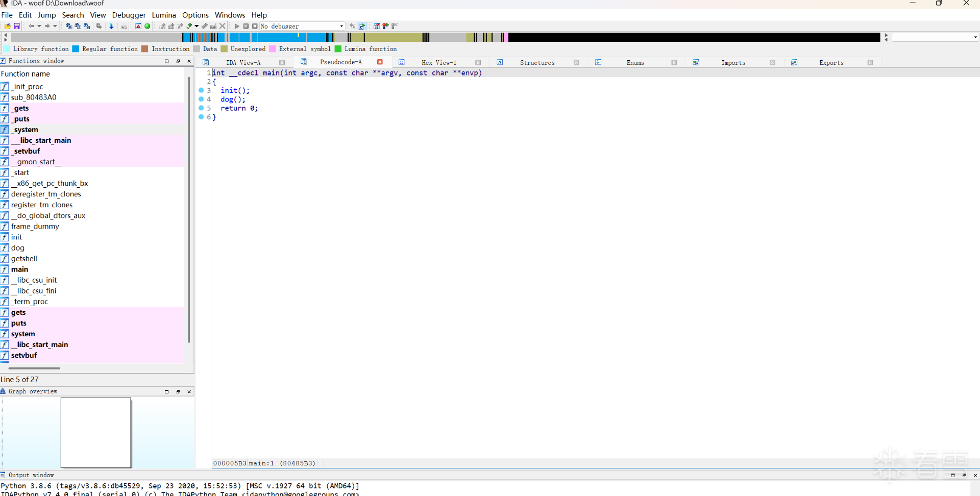Click the Pseudocode-A tab icon
The image size is (980, 496).
tap(304, 62)
